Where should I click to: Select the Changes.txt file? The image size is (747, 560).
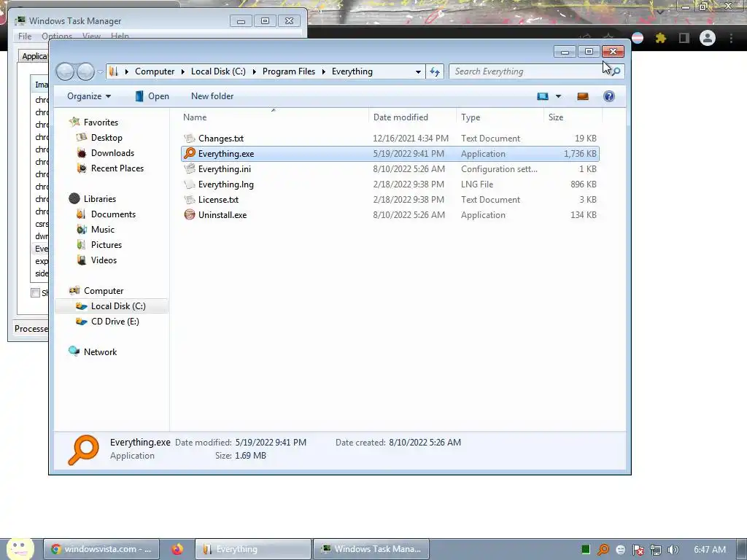(x=390, y=139)
